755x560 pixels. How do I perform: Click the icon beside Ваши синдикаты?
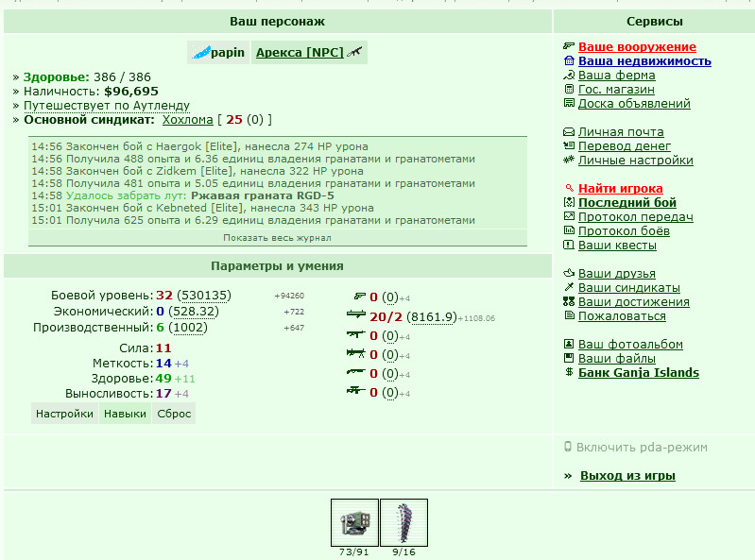coord(569,287)
